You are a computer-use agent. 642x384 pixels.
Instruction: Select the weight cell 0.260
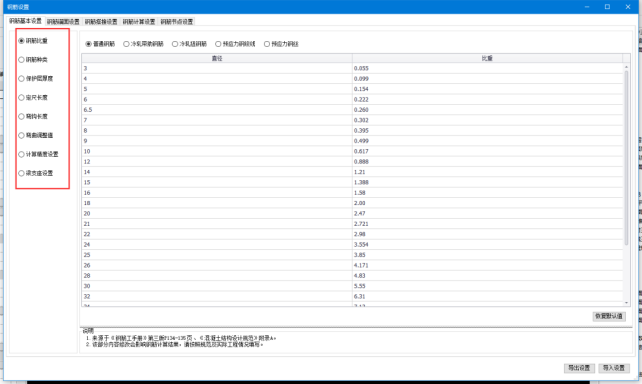click(487, 110)
